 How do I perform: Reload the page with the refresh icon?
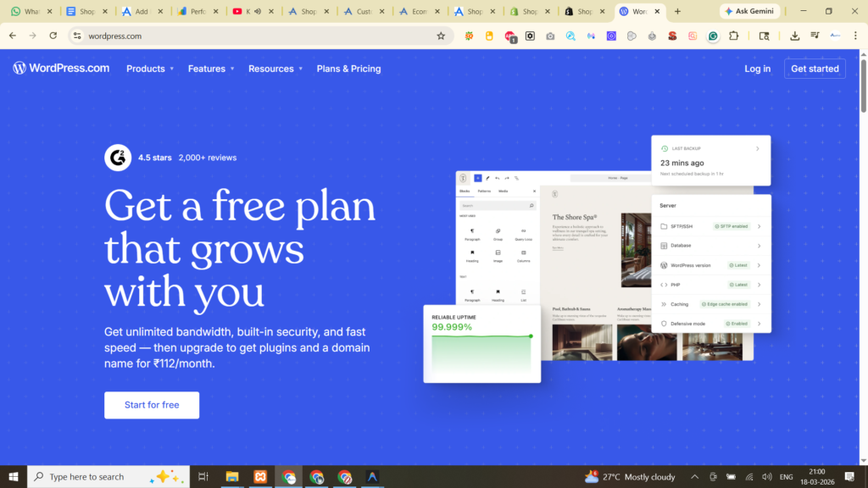pos(53,36)
